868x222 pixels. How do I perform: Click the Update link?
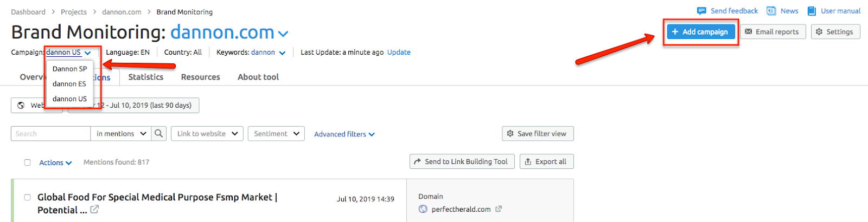click(399, 53)
